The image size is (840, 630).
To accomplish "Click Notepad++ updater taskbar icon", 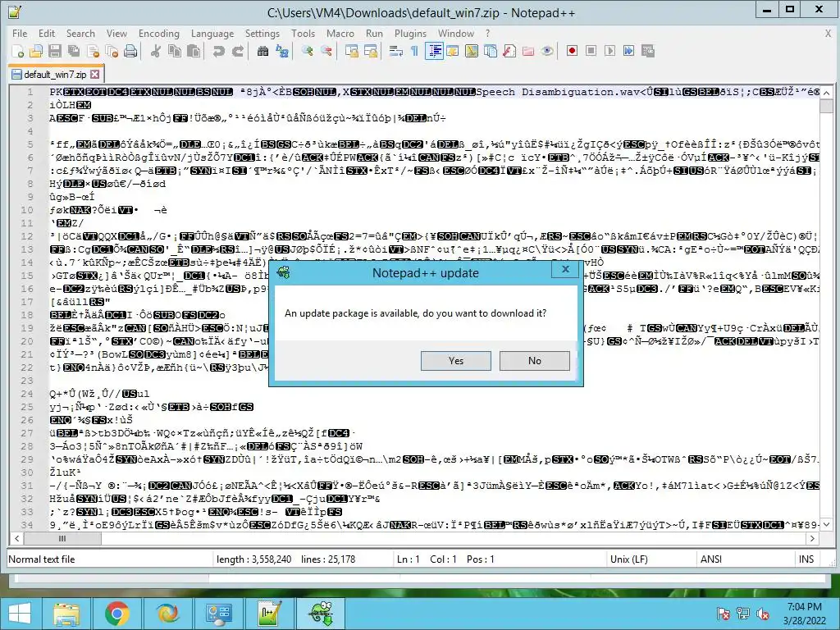I will point(321,614).
